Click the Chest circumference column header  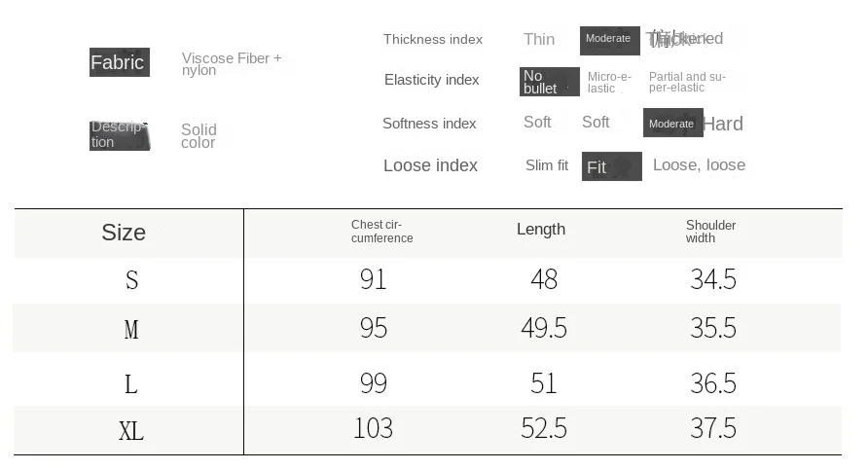click(382, 232)
